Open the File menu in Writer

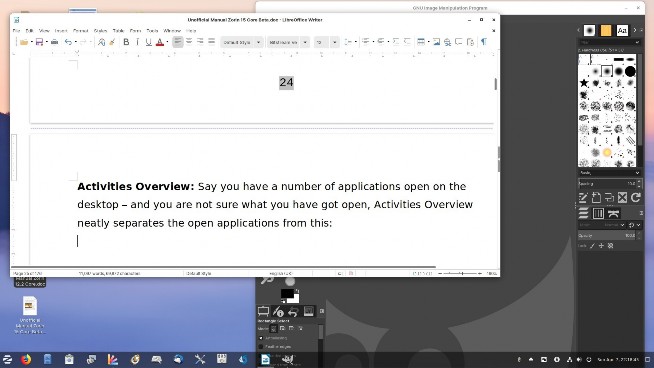point(16,30)
